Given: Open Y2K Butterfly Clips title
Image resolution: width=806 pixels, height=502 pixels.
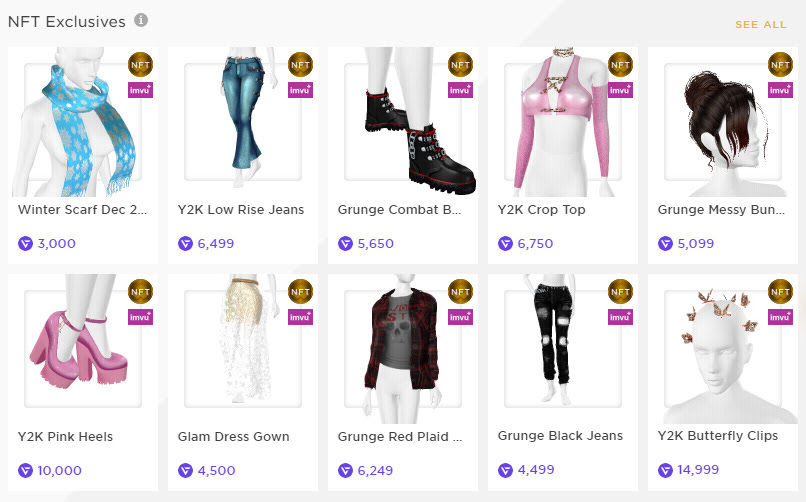Looking at the screenshot, I should (718, 436).
